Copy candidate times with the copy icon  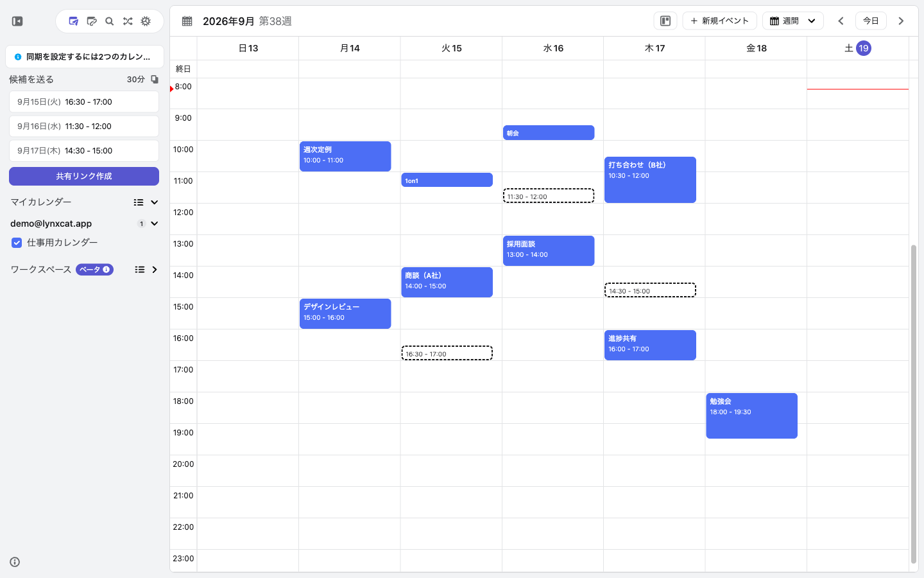pyautogui.click(x=155, y=79)
